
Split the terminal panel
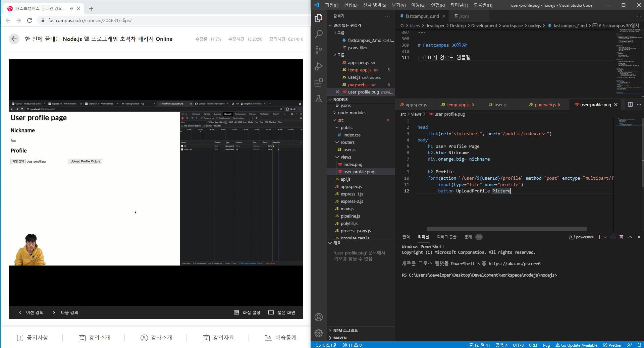(x=613, y=237)
